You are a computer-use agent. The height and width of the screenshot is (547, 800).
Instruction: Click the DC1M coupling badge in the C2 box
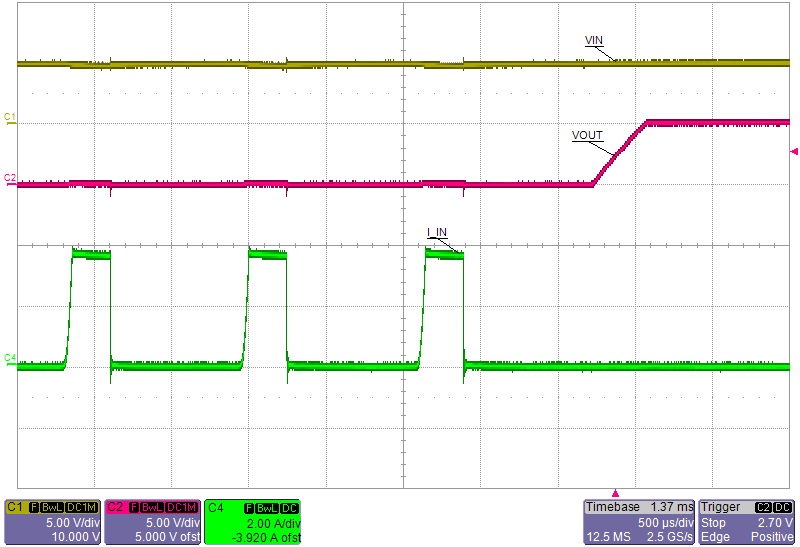[182, 508]
